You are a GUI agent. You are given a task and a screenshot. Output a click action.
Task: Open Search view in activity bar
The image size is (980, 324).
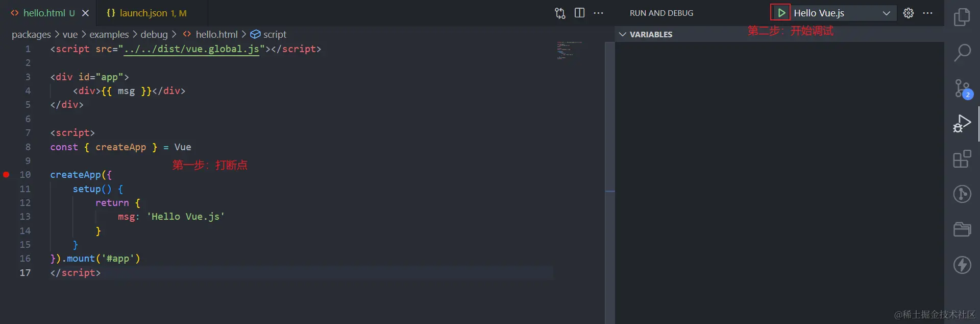(962, 53)
